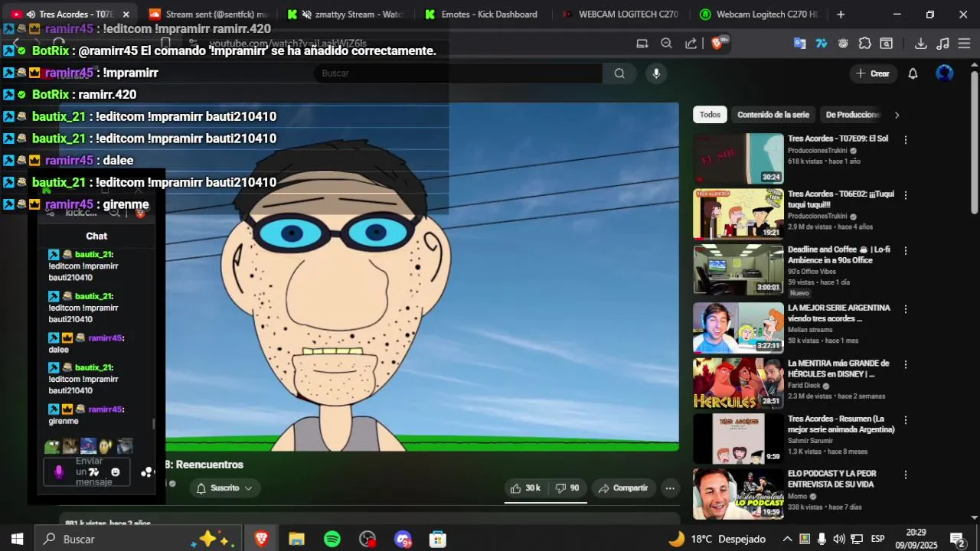Open the 7TV extension icon

822,44
